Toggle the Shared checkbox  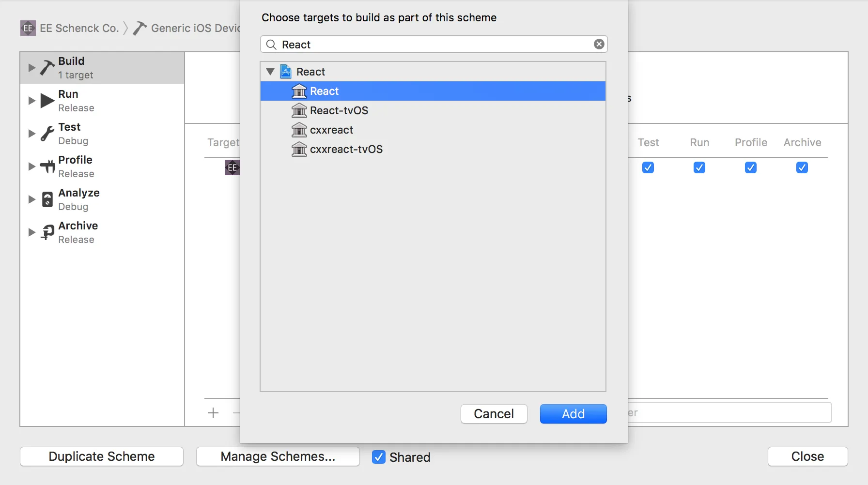tap(379, 457)
